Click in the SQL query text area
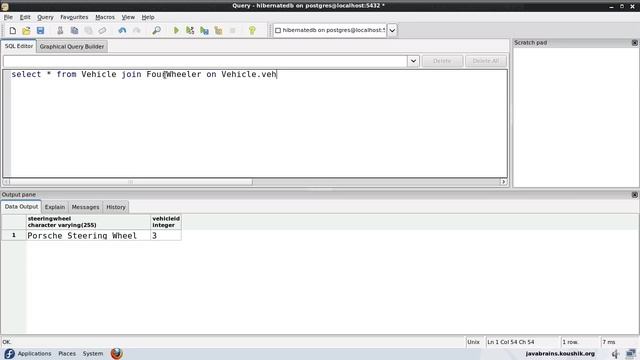The width and height of the screenshot is (640, 360). click(259, 124)
